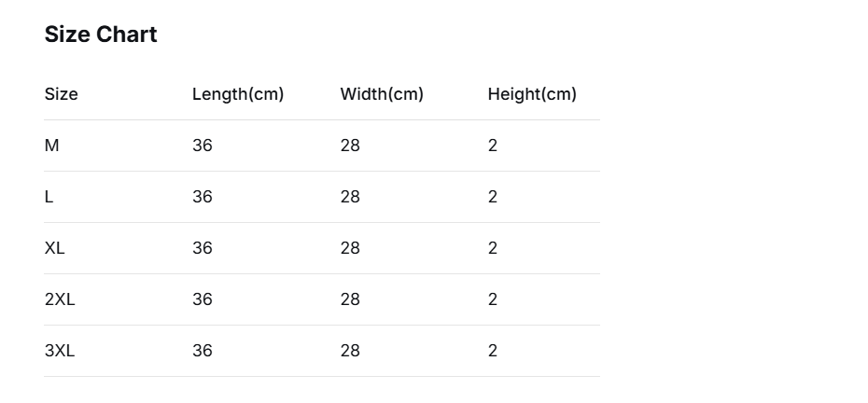Select the Length(cm) column header
The width and height of the screenshot is (868, 403).
[238, 94]
